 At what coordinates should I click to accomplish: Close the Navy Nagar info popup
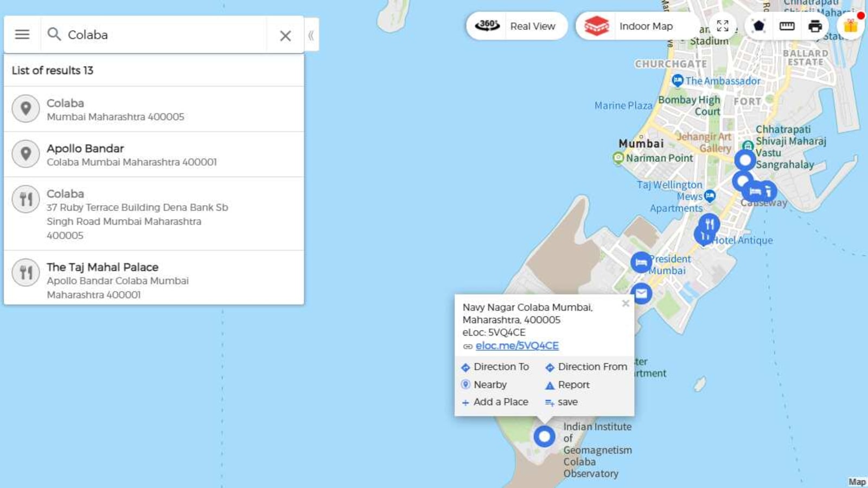(626, 303)
